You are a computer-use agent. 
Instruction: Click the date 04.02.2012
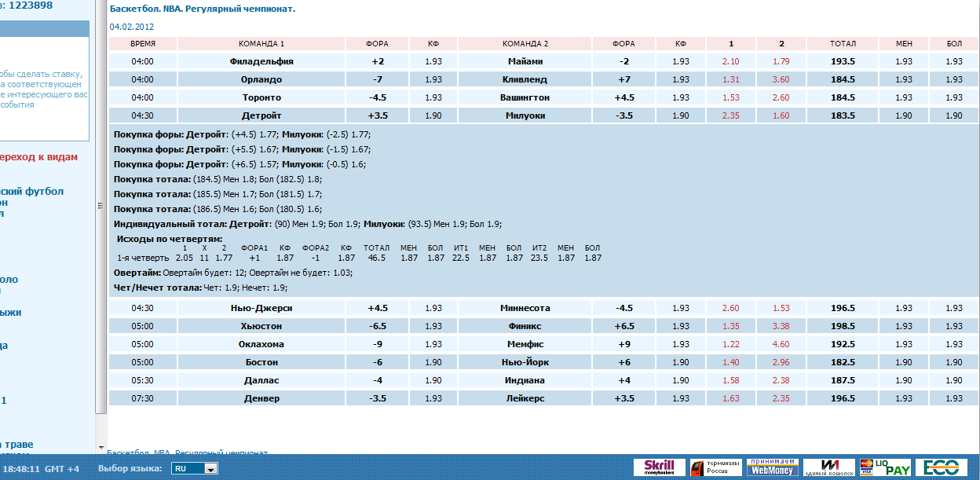coord(132,27)
